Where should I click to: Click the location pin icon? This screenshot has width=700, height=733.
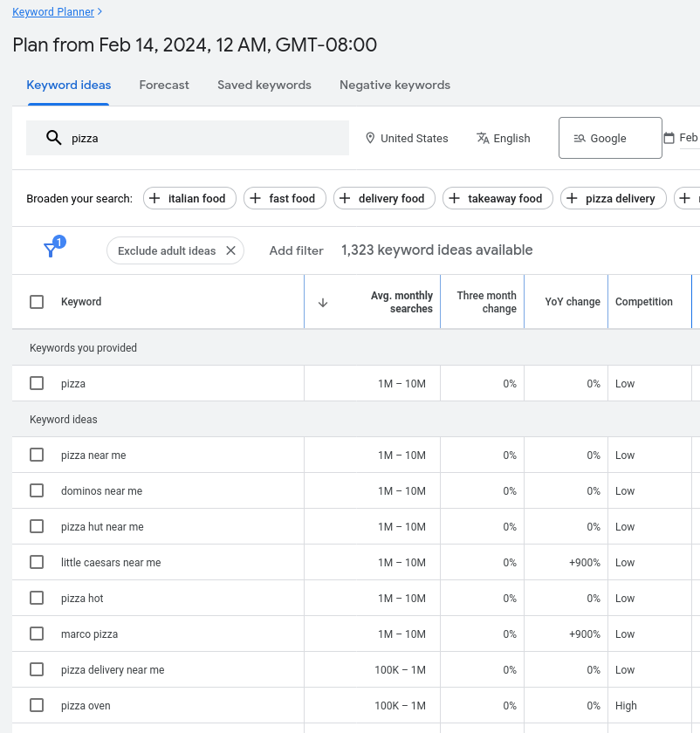370,138
